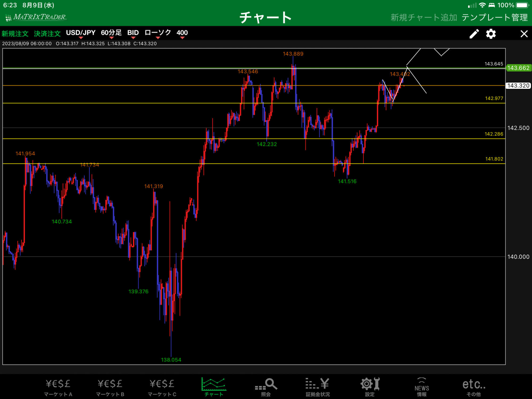Tap the green 143.662 price label

coord(518,68)
